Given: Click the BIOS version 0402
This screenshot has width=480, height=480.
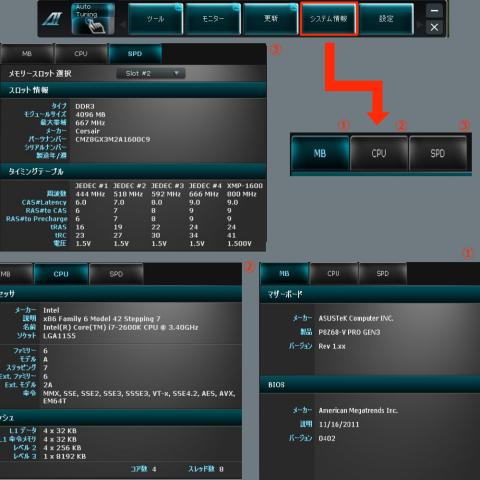Looking at the screenshot, I should [327, 438].
